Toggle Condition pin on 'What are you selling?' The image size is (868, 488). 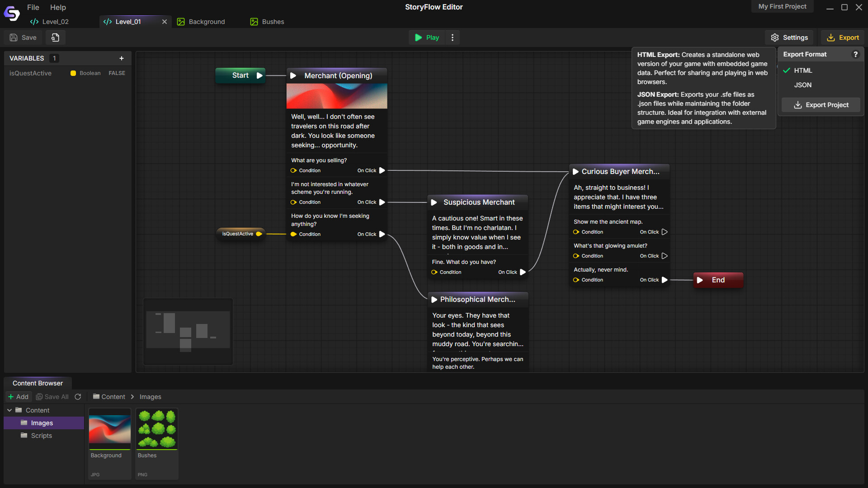point(294,170)
